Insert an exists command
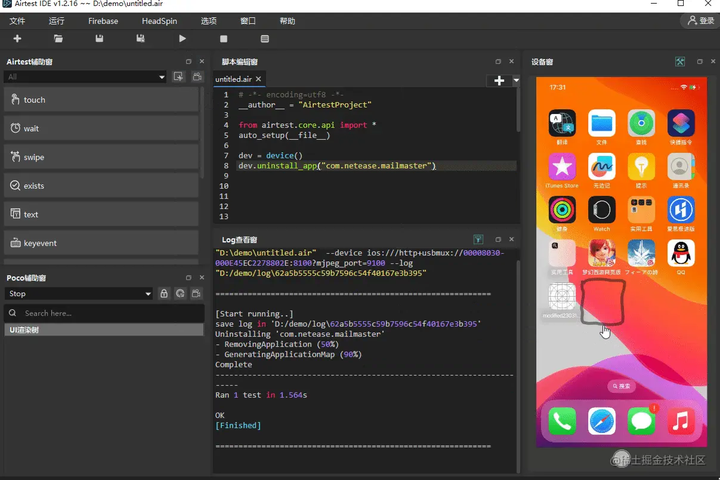 (x=101, y=186)
